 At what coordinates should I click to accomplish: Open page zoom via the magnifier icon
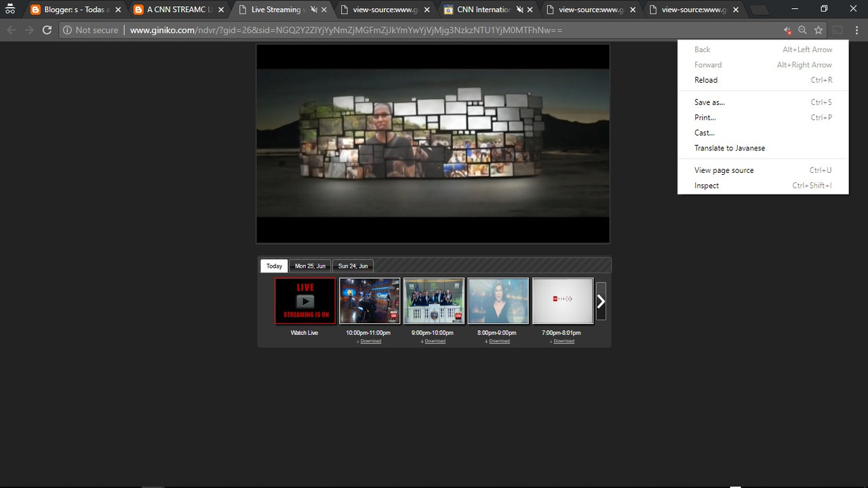(802, 30)
